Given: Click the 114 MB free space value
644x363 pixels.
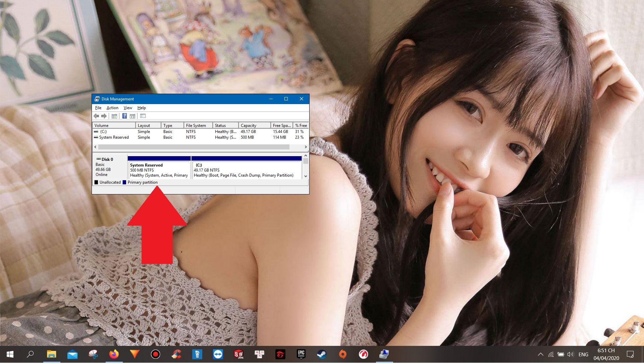Looking at the screenshot, I should pos(279,137).
